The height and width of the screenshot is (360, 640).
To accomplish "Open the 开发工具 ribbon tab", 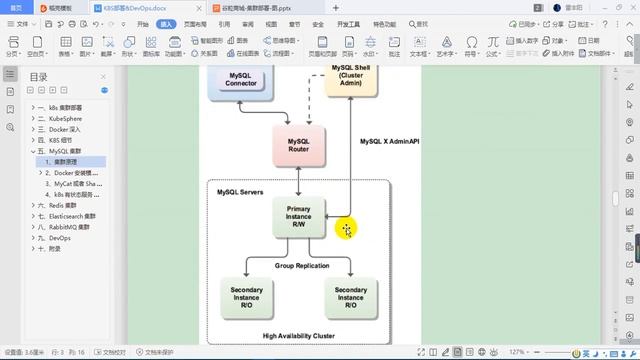I will pos(349,24).
